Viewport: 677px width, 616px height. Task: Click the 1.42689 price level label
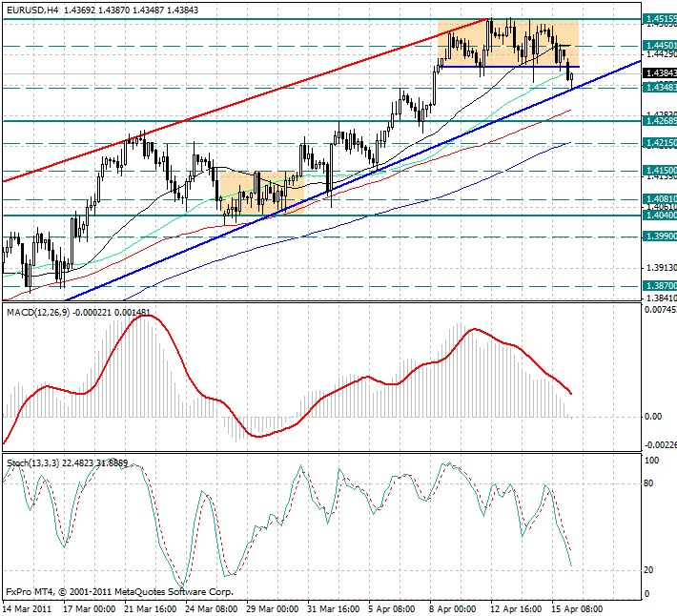tap(659, 120)
